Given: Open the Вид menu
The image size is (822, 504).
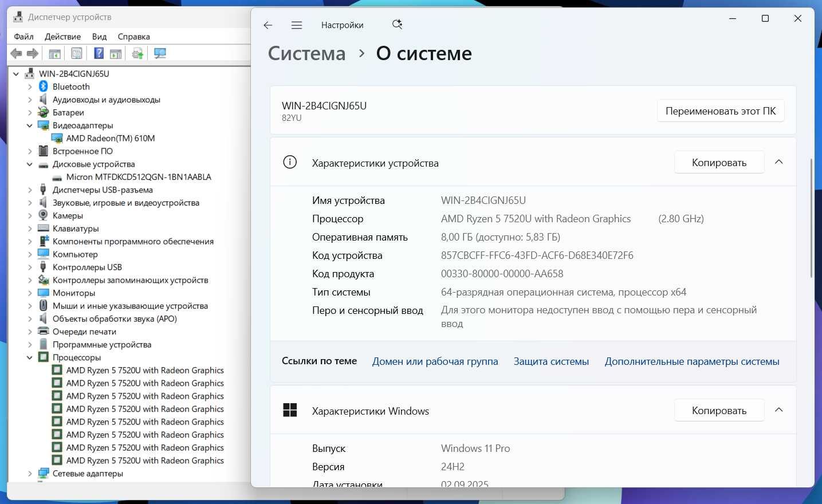Looking at the screenshot, I should 100,37.
